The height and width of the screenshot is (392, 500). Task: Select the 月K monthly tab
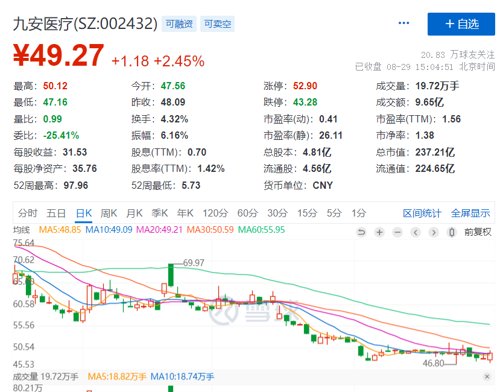(134, 213)
